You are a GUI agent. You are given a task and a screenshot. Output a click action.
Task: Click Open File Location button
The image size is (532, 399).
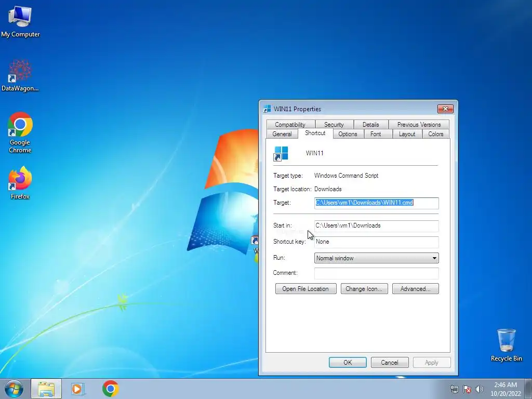click(x=305, y=289)
